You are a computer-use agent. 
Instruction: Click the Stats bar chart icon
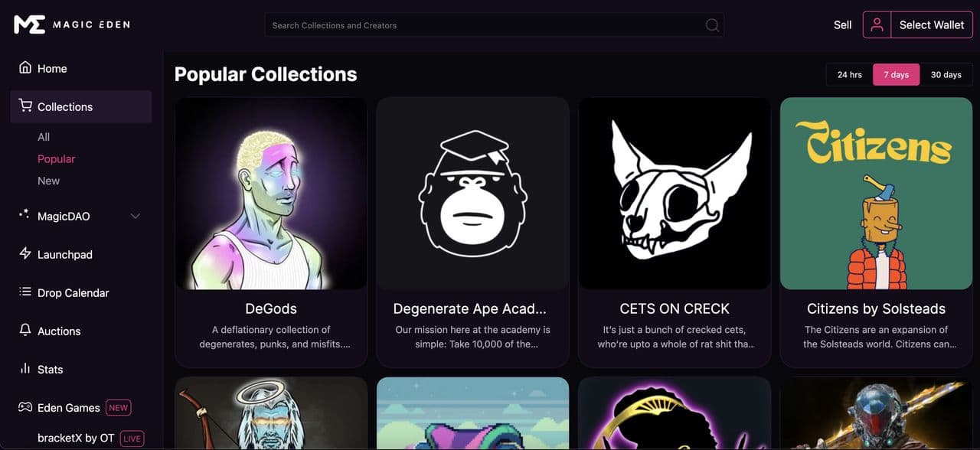coord(25,368)
